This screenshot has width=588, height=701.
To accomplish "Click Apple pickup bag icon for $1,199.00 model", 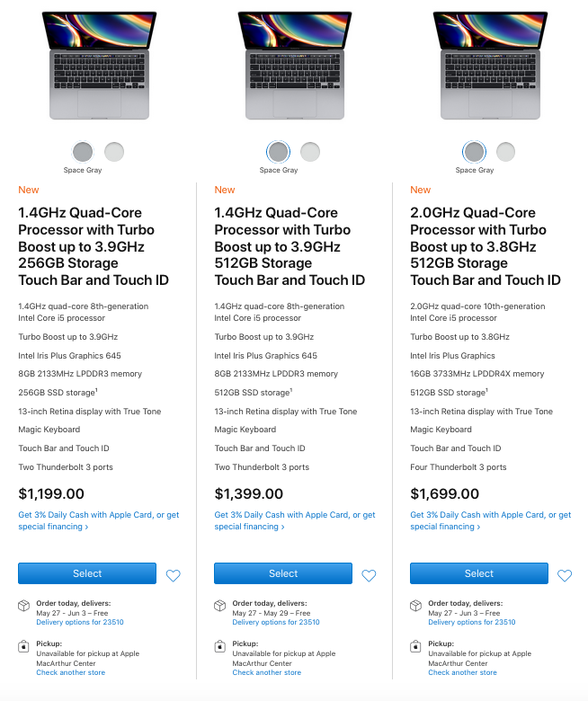I will pos(24,646).
